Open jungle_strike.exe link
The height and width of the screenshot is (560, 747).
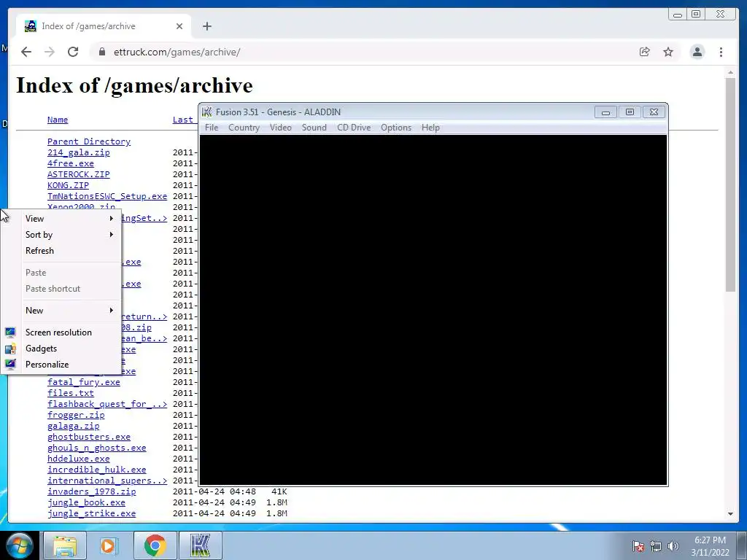point(91,513)
